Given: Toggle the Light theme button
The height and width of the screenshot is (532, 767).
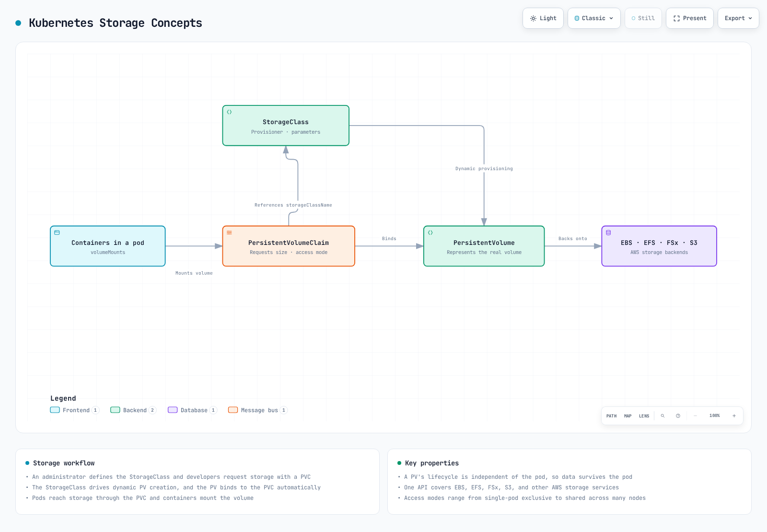Looking at the screenshot, I should (x=543, y=18).
